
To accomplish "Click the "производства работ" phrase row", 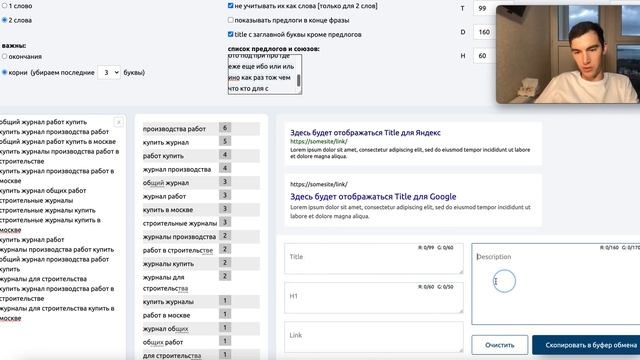I will click(201, 129).
